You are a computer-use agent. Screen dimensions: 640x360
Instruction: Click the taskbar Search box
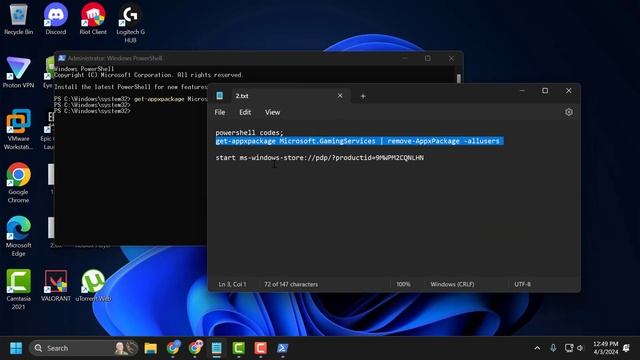tap(84, 348)
